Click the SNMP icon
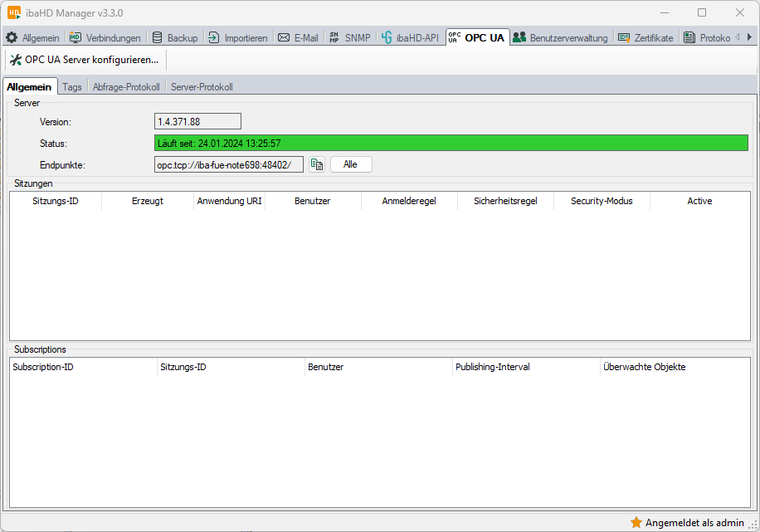 pyautogui.click(x=334, y=37)
